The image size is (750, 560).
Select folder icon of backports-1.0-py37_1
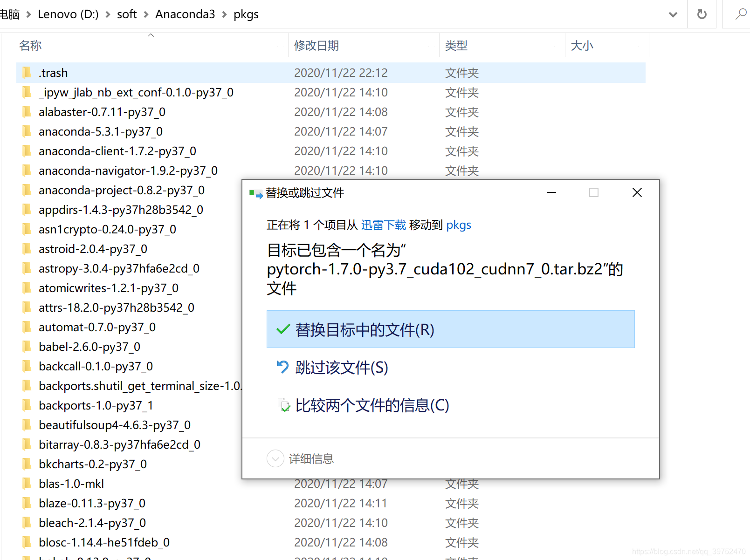(27, 405)
